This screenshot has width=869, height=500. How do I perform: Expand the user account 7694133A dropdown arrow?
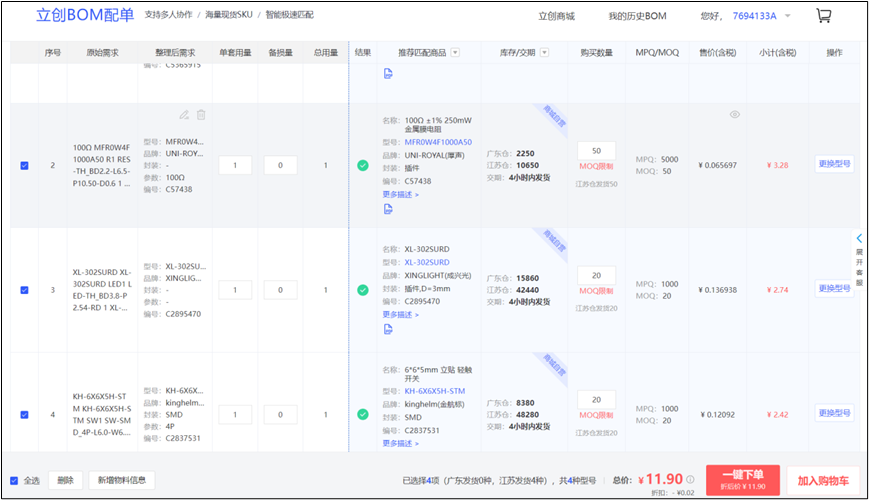click(x=788, y=16)
